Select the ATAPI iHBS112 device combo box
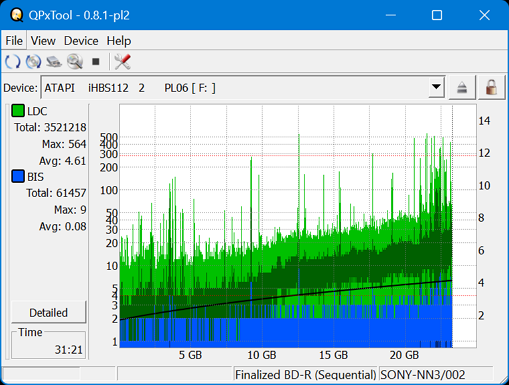This screenshot has width=509, height=385. coord(243,87)
